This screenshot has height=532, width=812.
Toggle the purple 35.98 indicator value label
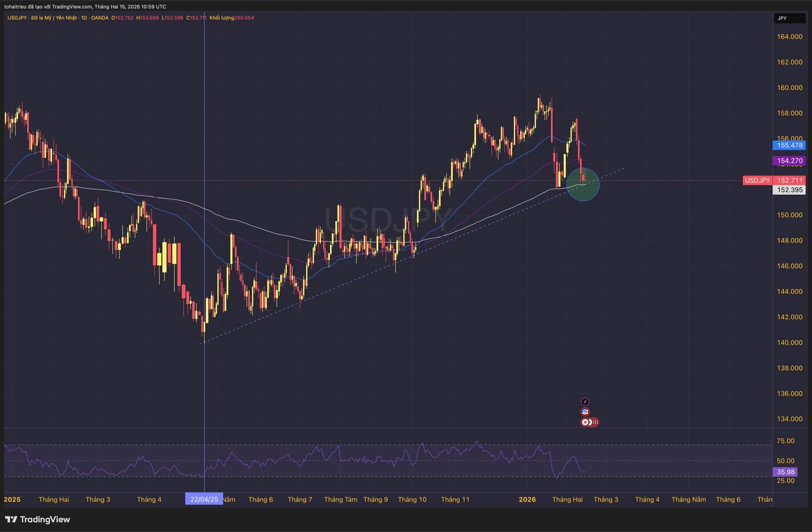786,472
